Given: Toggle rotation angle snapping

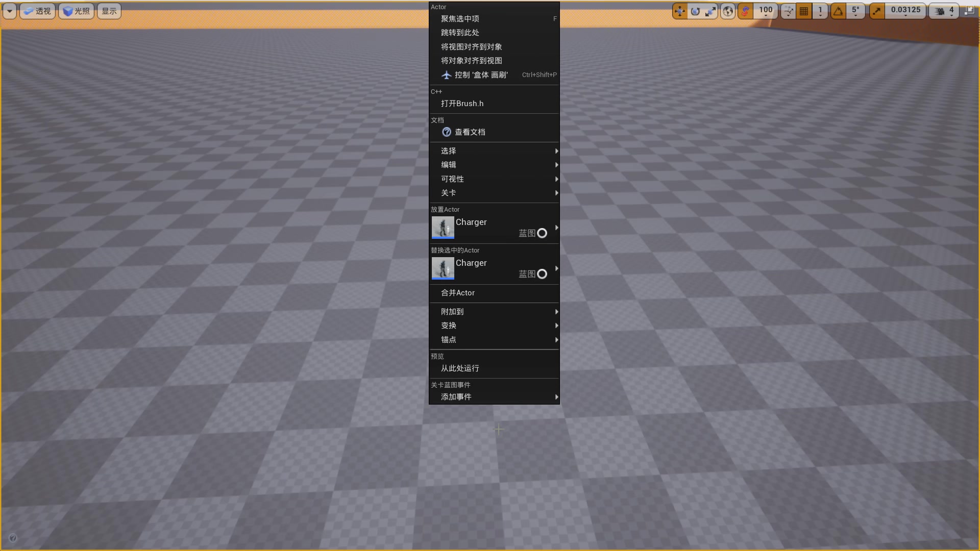Looking at the screenshot, I should (838, 11).
